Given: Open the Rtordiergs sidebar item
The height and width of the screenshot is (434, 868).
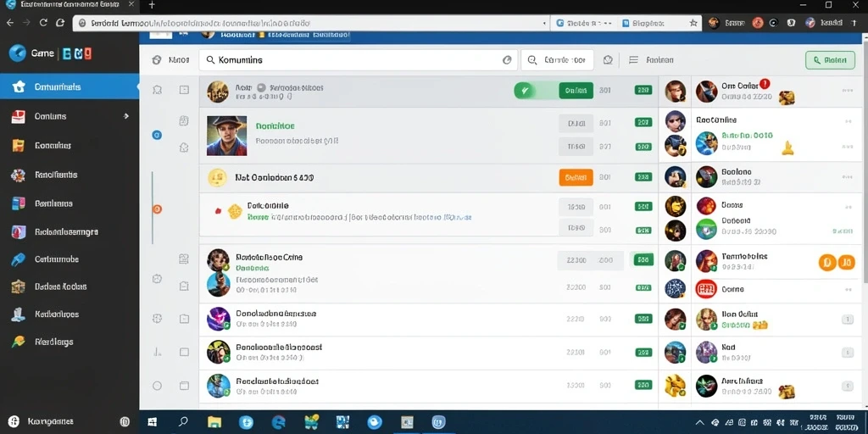Looking at the screenshot, I should point(70,342).
